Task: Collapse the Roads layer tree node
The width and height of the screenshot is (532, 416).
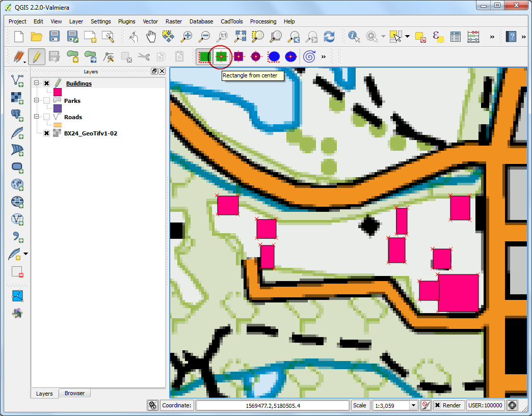Action: (x=36, y=117)
